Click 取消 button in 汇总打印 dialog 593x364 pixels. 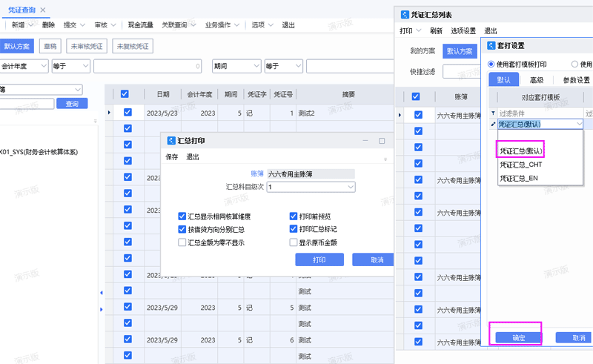tap(373, 260)
